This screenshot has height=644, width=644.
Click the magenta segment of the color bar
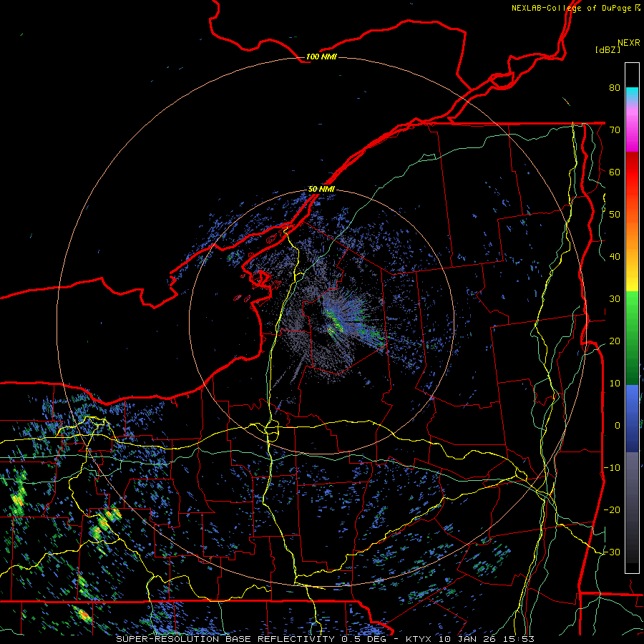[x=632, y=132]
